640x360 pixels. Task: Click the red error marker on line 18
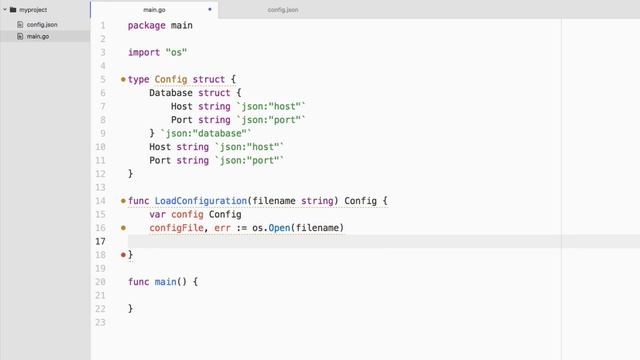123,255
